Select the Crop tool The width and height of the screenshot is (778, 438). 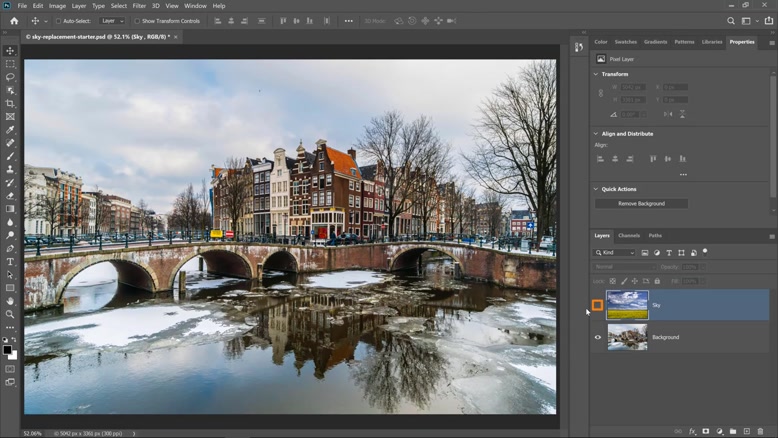coord(10,104)
